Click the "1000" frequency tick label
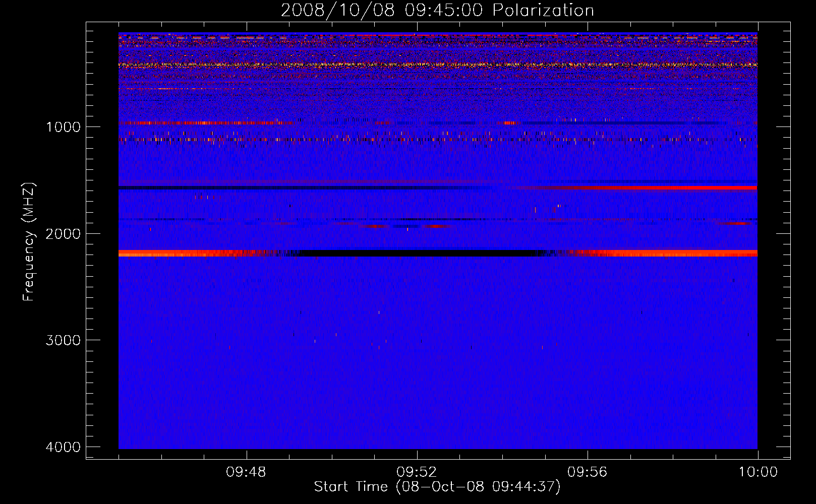Screen dimensions: 816x504 pyautogui.click(x=63, y=127)
